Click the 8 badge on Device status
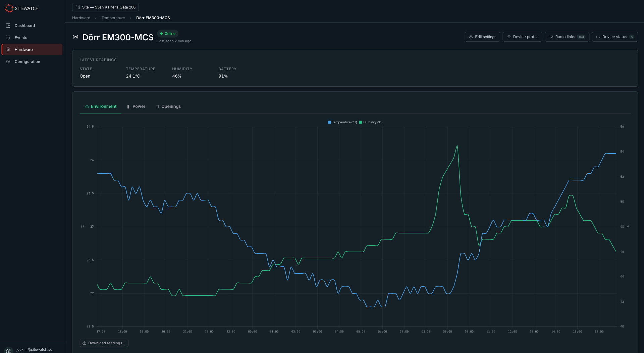 tap(632, 37)
